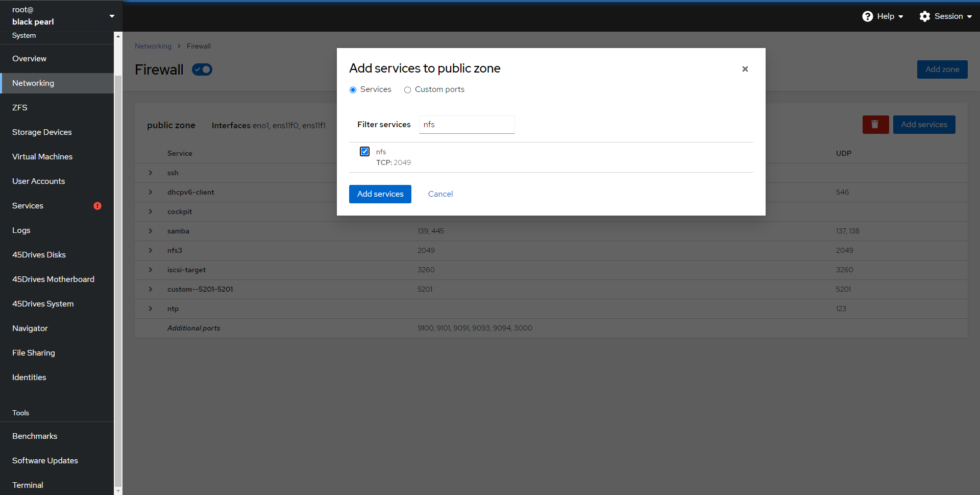The height and width of the screenshot is (495, 980).
Task: Expand the cockpit service row
Action: pos(151,211)
